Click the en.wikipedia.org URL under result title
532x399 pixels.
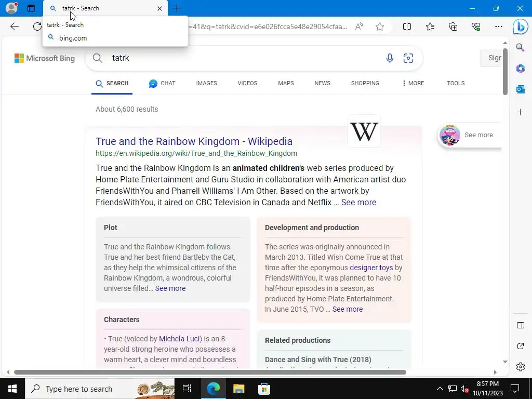point(196,153)
